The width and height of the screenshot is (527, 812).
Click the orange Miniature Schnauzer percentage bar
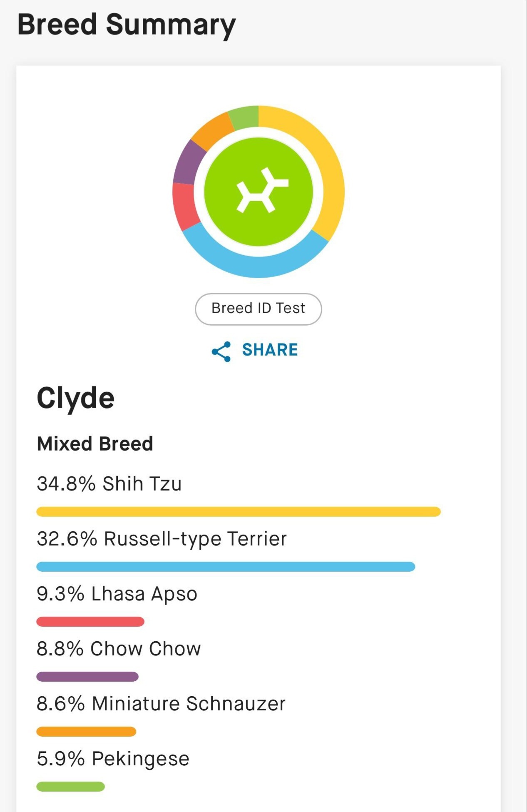[86, 732]
